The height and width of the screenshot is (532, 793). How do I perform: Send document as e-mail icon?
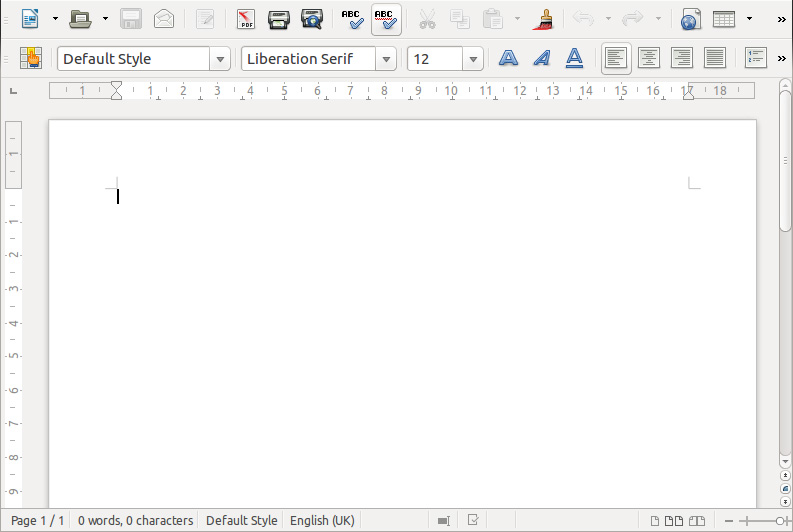(164, 19)
